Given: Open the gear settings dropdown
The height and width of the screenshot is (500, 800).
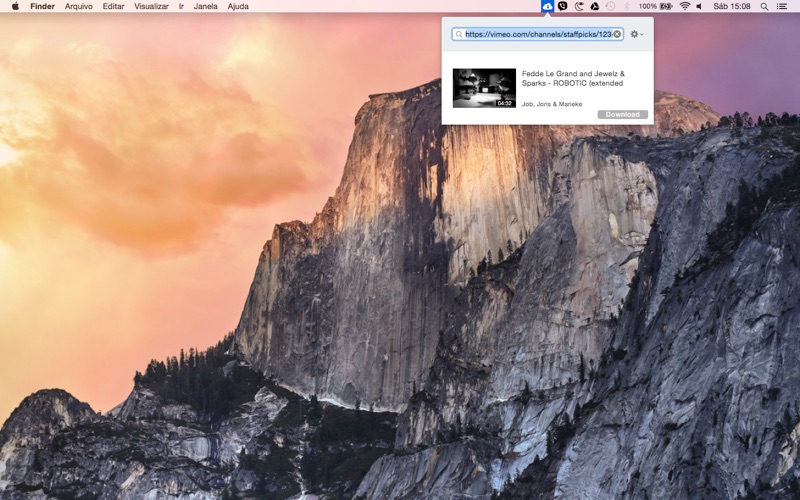Looking at the screenshot, I should click(x=636, y=34).
